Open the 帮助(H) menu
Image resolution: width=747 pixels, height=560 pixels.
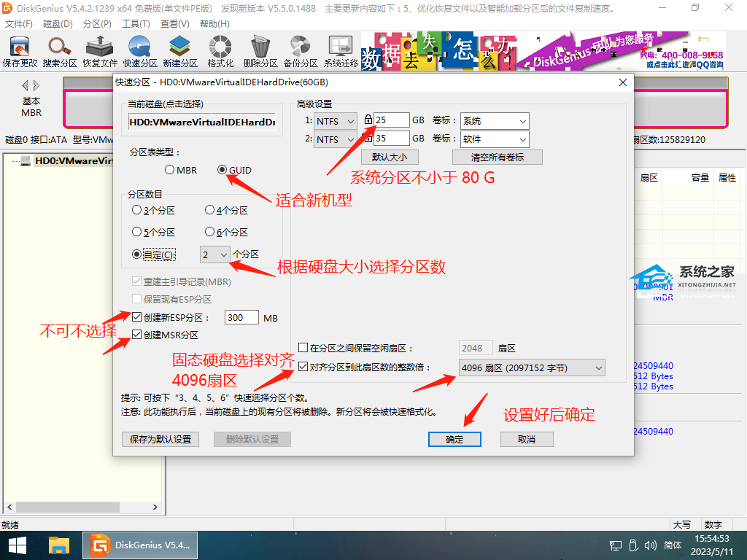point(215,24)
